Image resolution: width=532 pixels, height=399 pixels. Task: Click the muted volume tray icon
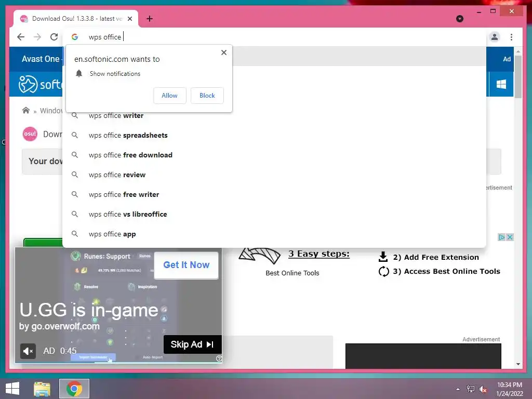[483, 389]
